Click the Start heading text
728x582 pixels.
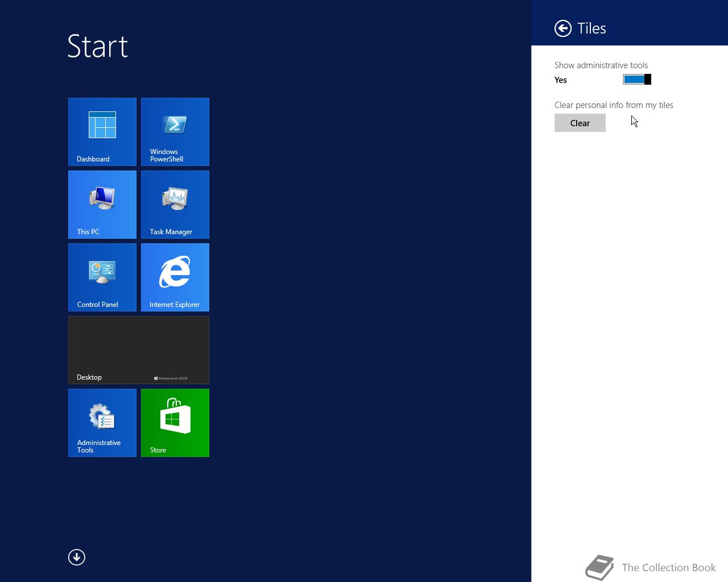(x=98, y=46)
